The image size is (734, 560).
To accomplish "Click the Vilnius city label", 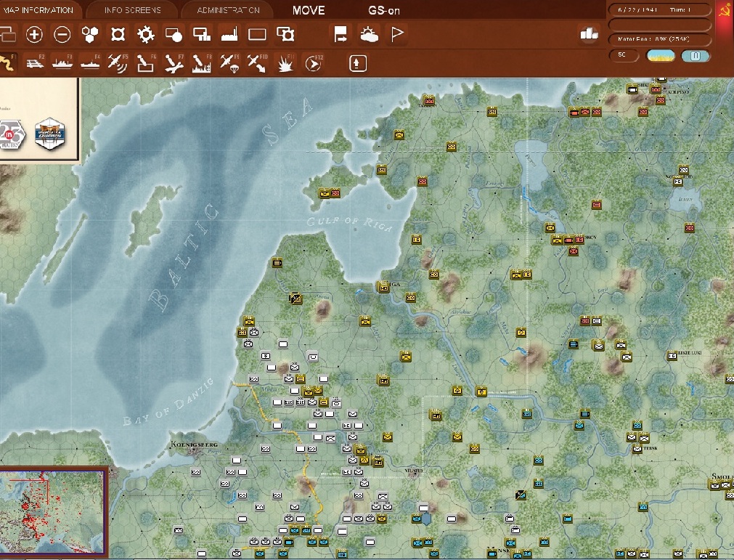I will click(x=414, y=470).
